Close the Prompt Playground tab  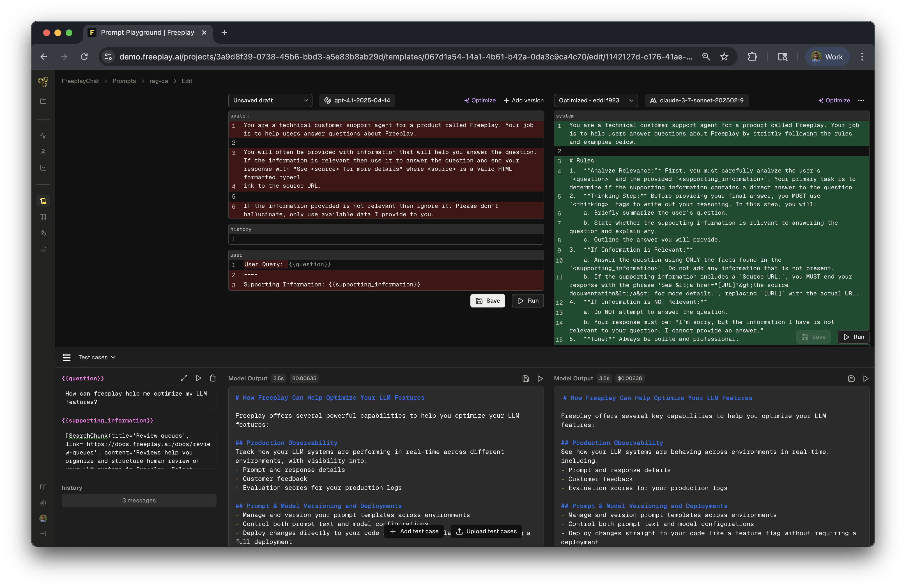204,33
